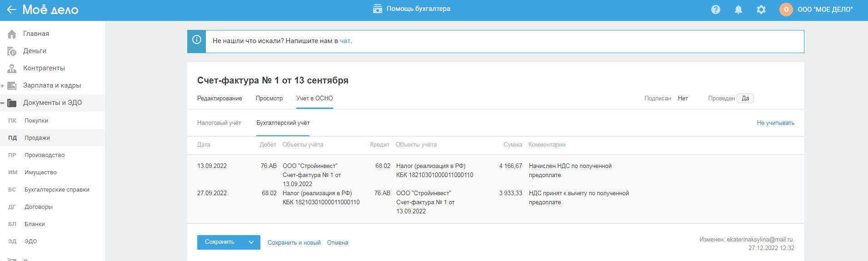Toggle the Проведен status 'Да'
This screenshot has width=868, height=261.
[x=745, y=98]
